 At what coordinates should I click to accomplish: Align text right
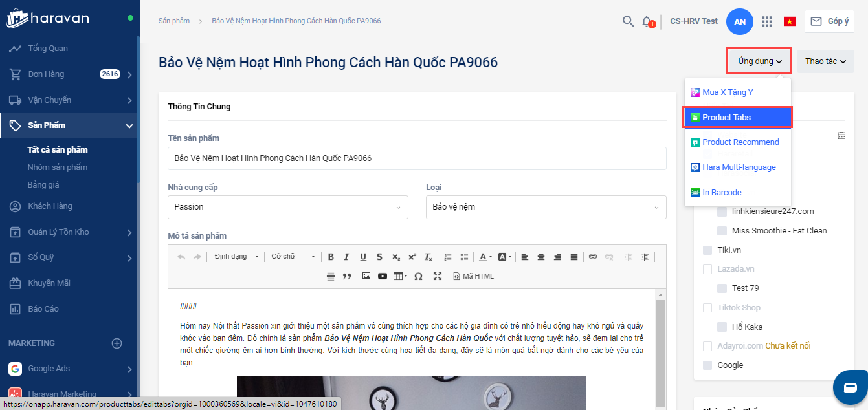point(557,257)
